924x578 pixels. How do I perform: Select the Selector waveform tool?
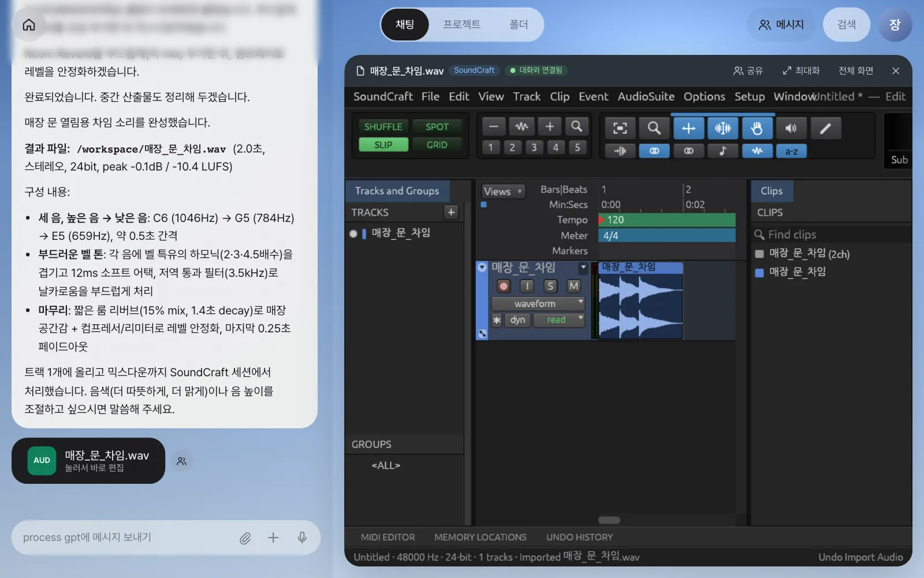tap(722, 128)
